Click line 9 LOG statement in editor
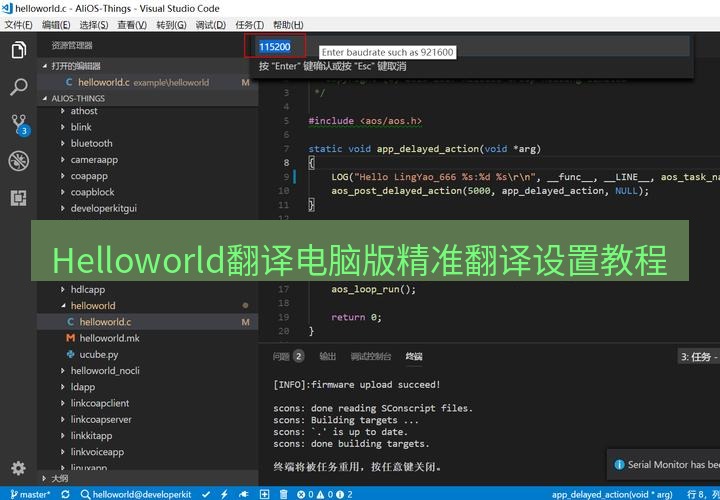The width and height of the screenshot is (720, 500). point(525,177)
